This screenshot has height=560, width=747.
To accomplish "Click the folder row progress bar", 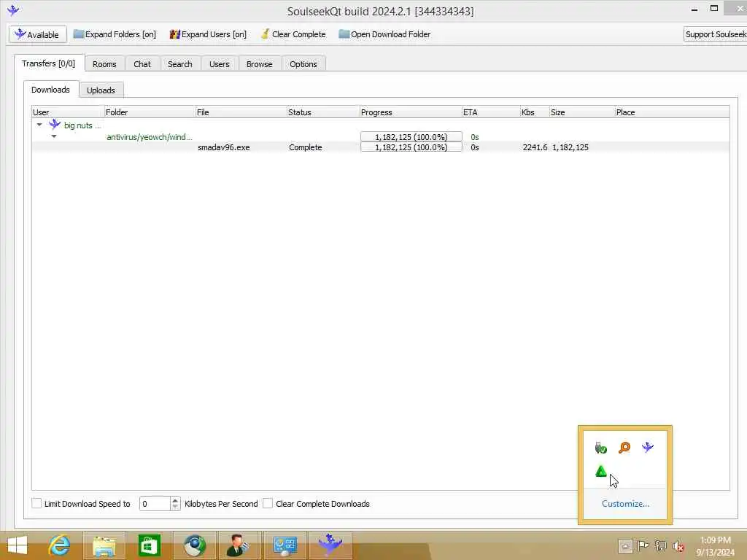I will [411, 136].
